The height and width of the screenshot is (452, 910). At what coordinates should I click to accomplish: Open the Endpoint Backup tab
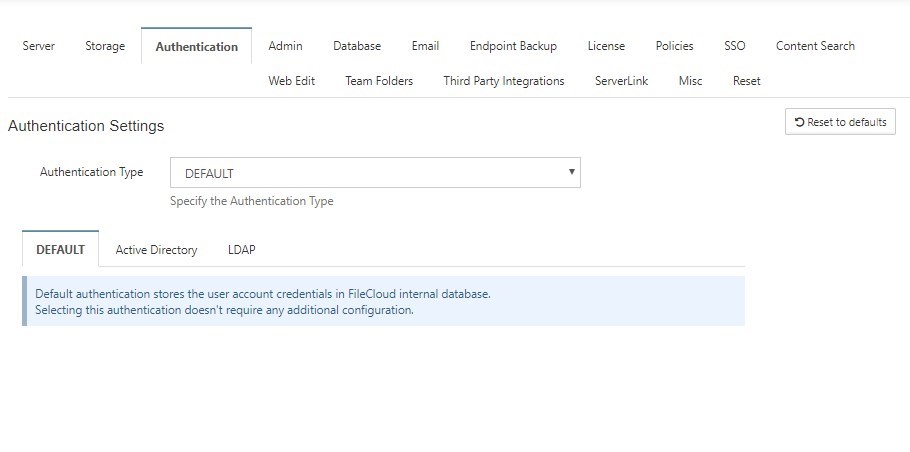coord(513,46)
